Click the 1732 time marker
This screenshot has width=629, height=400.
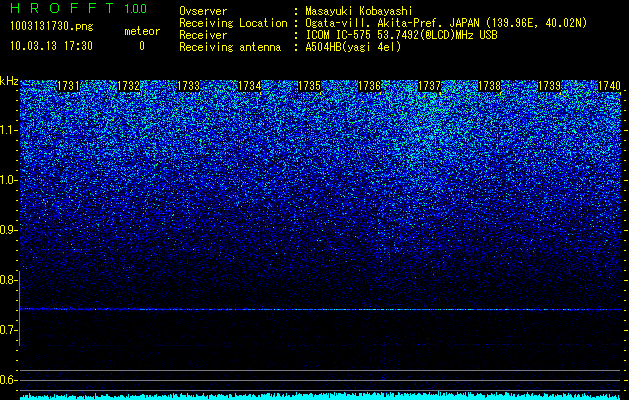click(x=128, y=86)
